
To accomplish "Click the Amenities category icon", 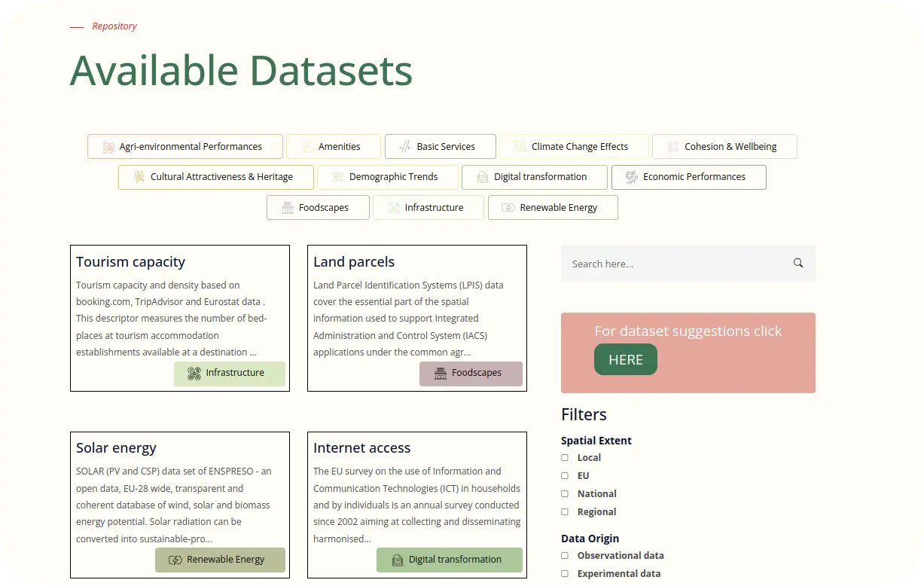I will (x=306, y=146).
